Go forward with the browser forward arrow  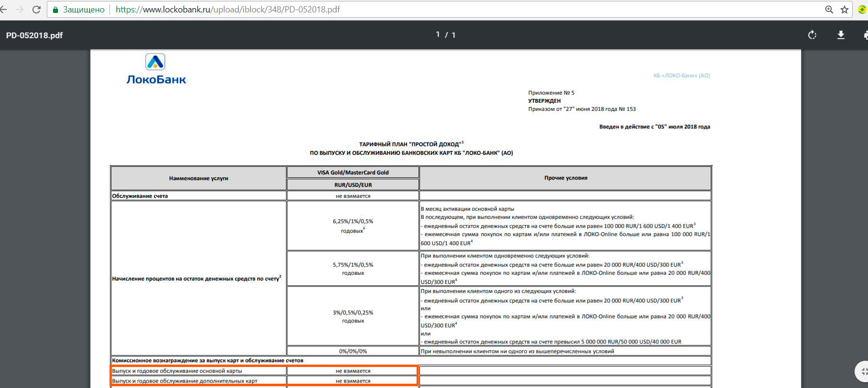tap(20, 10)
